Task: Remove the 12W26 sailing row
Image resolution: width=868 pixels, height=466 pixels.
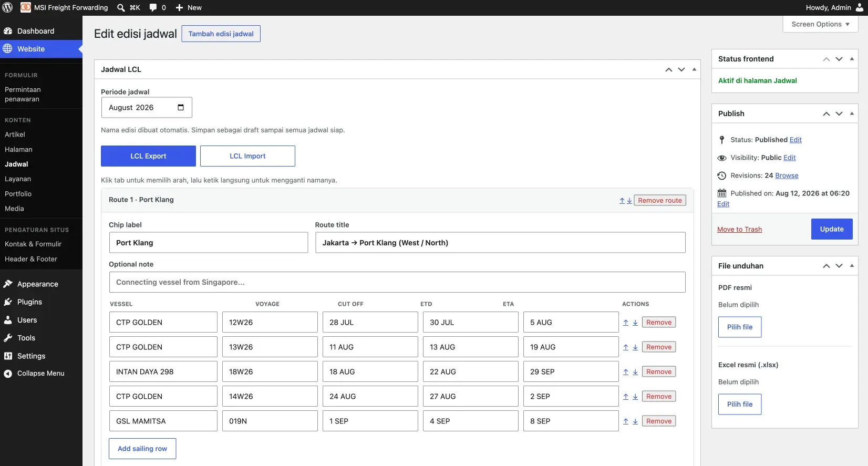Action: coord(659,322)
